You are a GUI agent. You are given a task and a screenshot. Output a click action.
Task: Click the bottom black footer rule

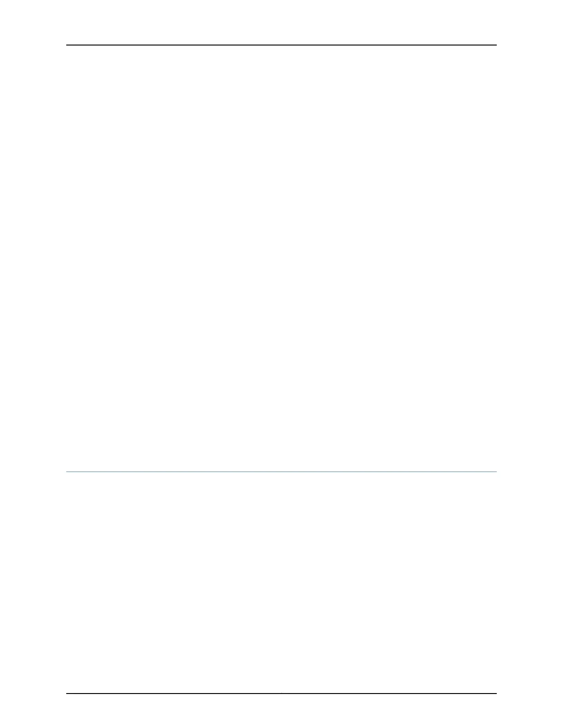coord(281,694)
